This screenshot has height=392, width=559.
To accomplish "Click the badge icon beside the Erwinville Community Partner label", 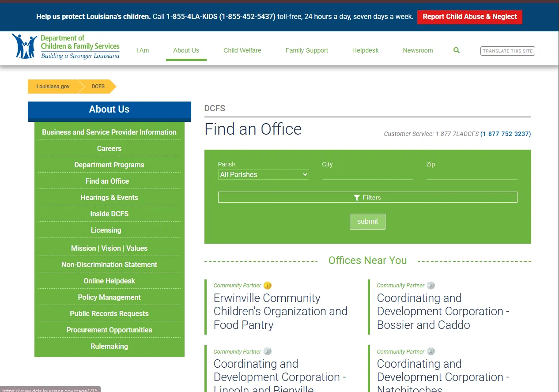I will (268, 286).
